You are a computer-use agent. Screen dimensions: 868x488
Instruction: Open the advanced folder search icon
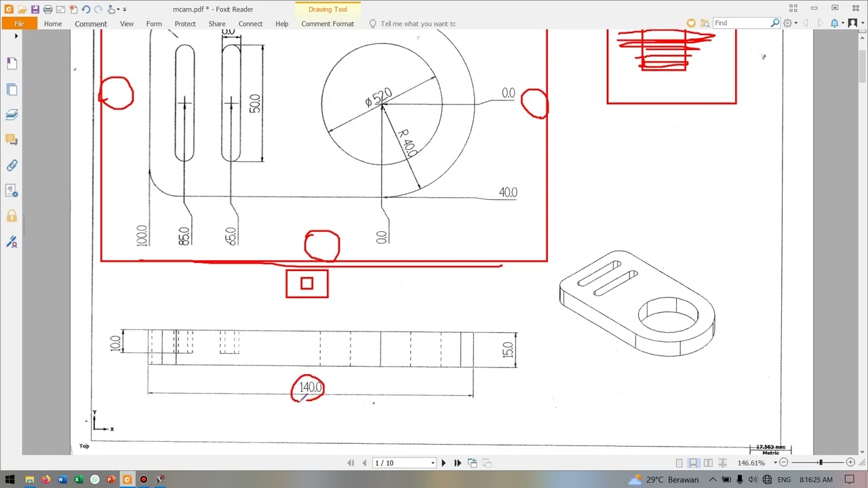705,23
